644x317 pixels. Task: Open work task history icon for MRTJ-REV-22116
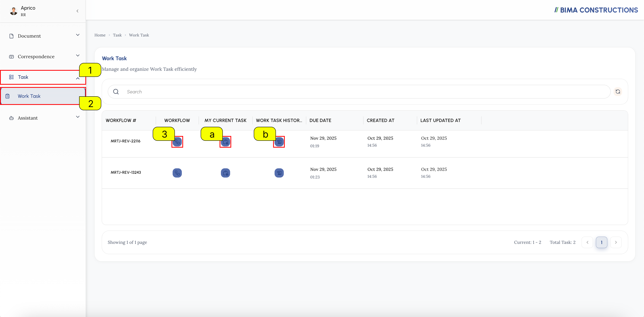279,142
